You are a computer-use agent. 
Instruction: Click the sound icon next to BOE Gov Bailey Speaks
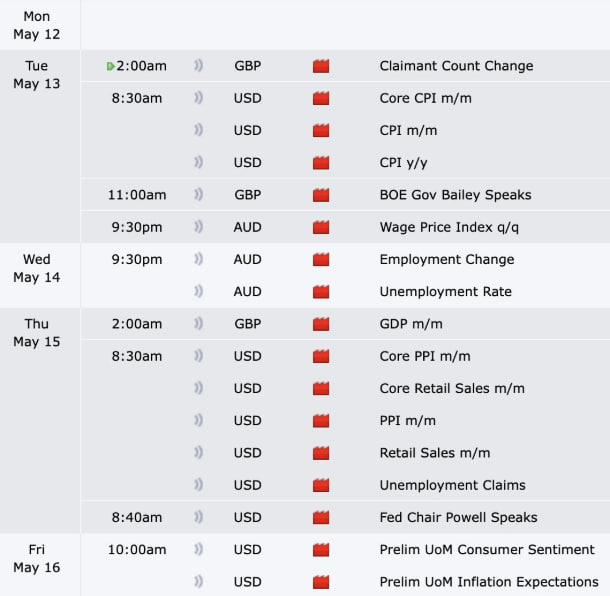pos(198,195)
